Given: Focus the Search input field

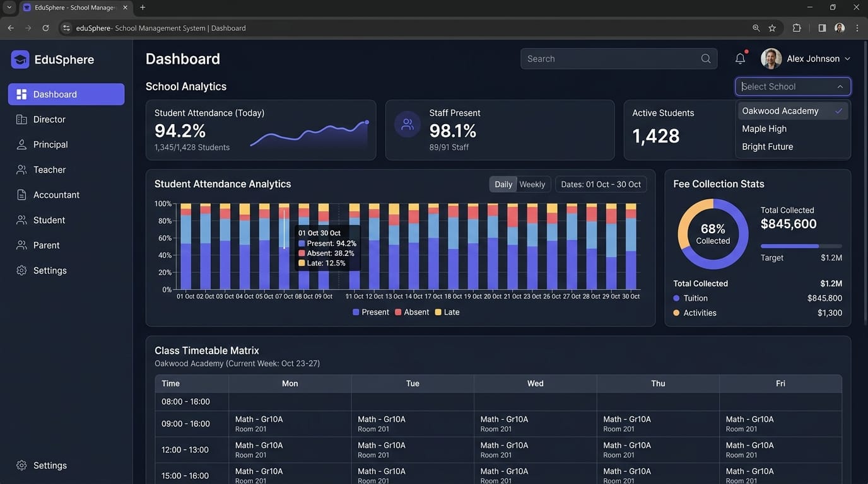Looking at the screenshot, I should 619,59.
